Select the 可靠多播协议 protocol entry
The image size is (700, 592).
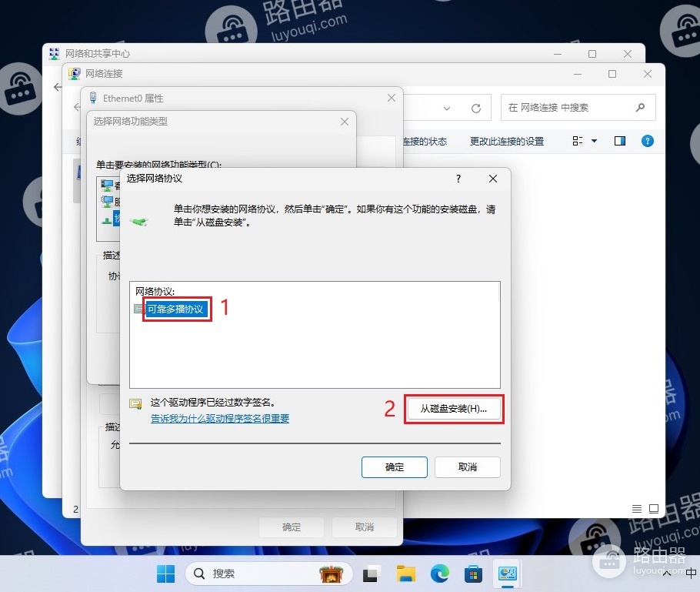[x=176, y=309]
